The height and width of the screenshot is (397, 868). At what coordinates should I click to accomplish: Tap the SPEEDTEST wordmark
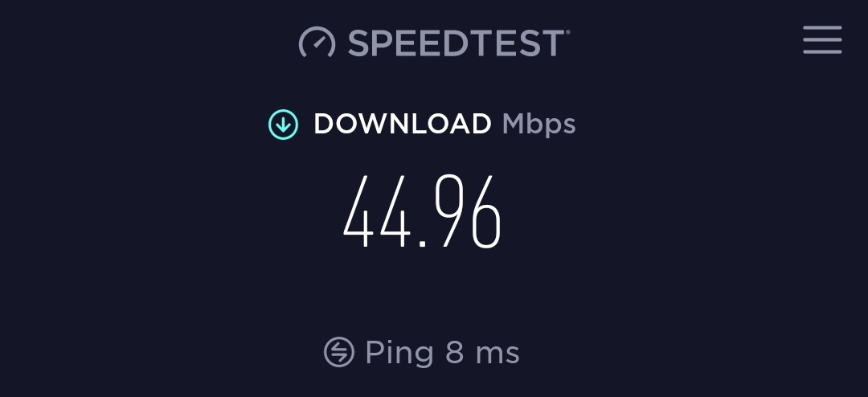(457, 43)
